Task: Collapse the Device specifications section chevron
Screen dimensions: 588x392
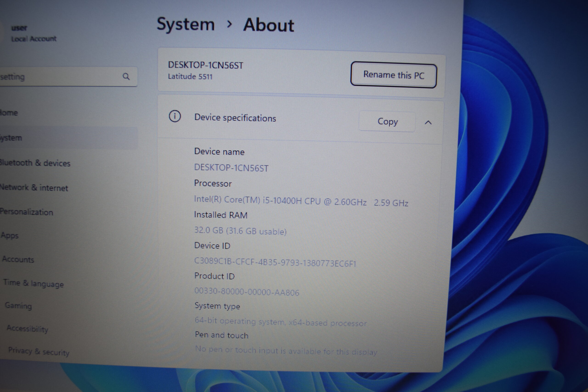Action: (x=428, y=122)
